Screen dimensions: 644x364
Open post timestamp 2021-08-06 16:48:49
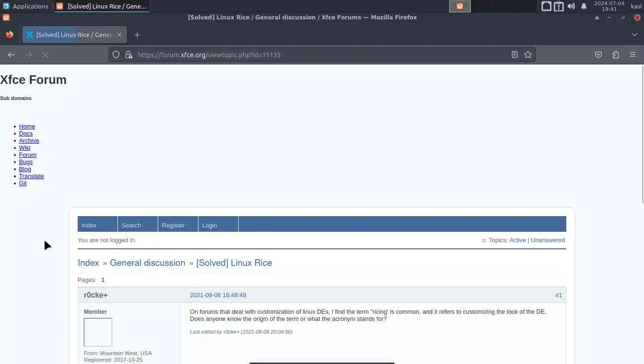tap(218, 295)
